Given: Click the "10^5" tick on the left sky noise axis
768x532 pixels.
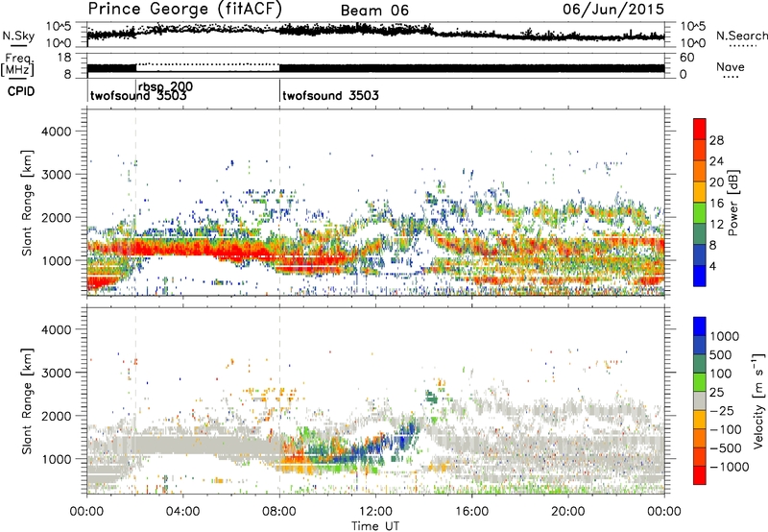Looking at the screenshot, I should (58, 27).
